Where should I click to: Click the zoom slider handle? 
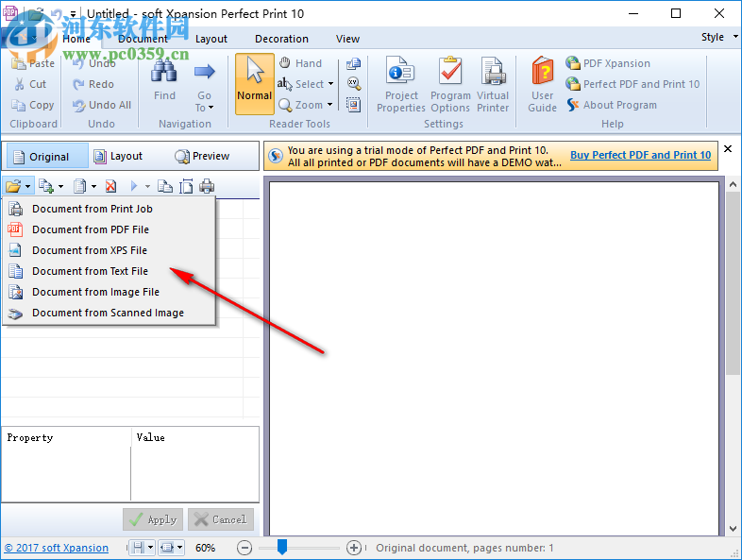(x=282, y=546)
